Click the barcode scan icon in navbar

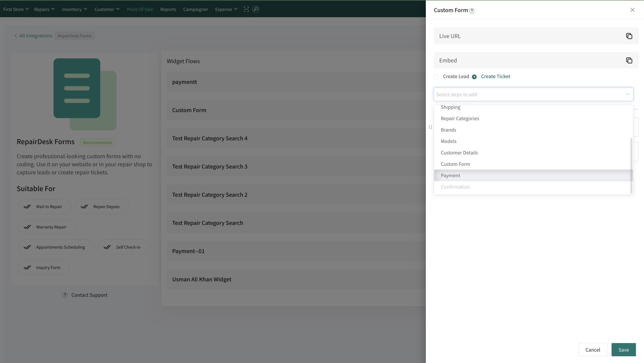click(x=246, y=9)
